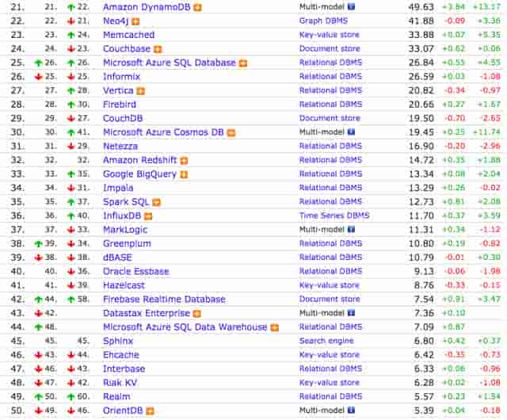
Task: Open detail icon next to Google BigQuery
Action: [x=184, y=174]
